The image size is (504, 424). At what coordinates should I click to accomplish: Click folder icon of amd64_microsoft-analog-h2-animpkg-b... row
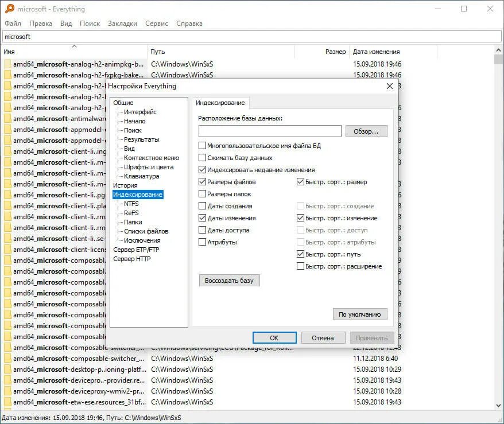click(x=7, y=64)
